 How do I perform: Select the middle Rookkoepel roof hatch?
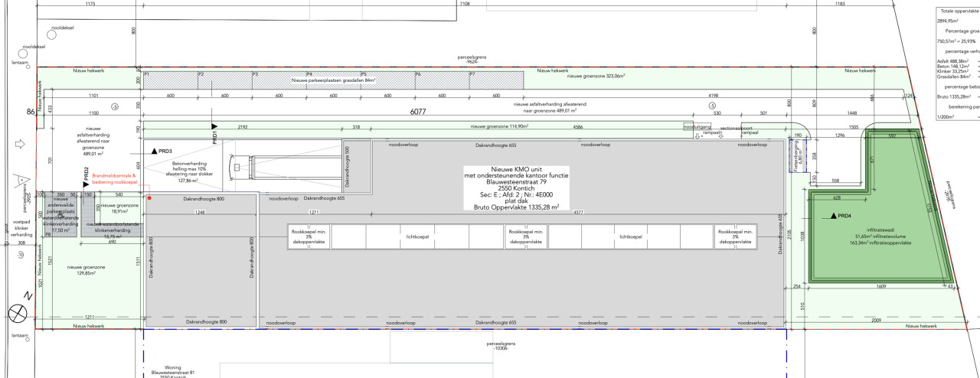pos(525,236)
